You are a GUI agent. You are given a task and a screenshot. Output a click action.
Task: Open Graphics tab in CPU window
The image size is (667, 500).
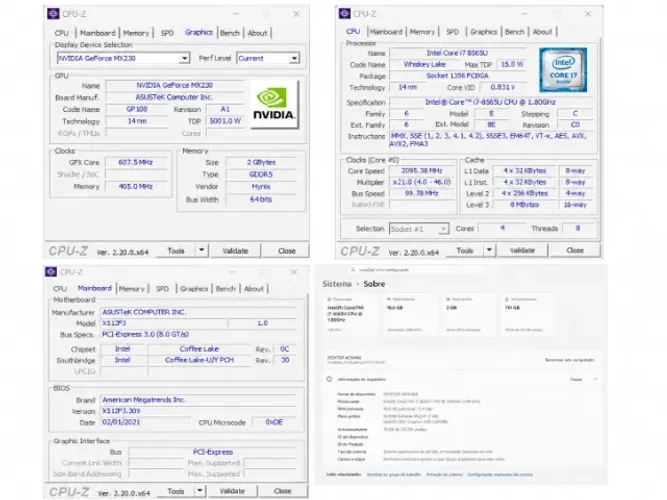[x=484, y=31]
